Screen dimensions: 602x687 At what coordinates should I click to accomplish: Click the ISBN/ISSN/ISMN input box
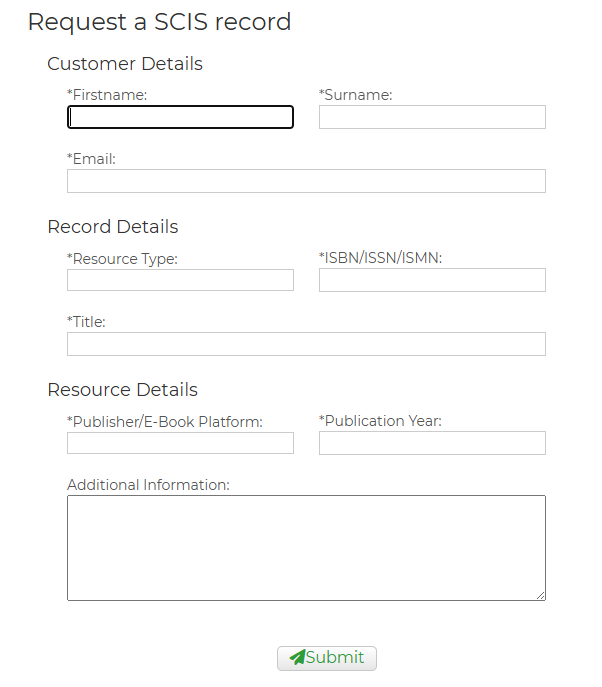click(x=432, y=280)
